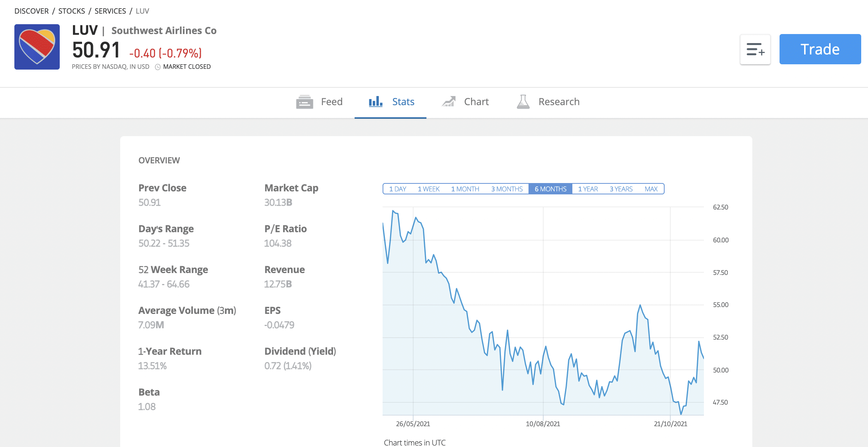This screenshot has height=447, width=868.
Task: Click the Southwest Airlines Co company name
Action: pos(164,31)
